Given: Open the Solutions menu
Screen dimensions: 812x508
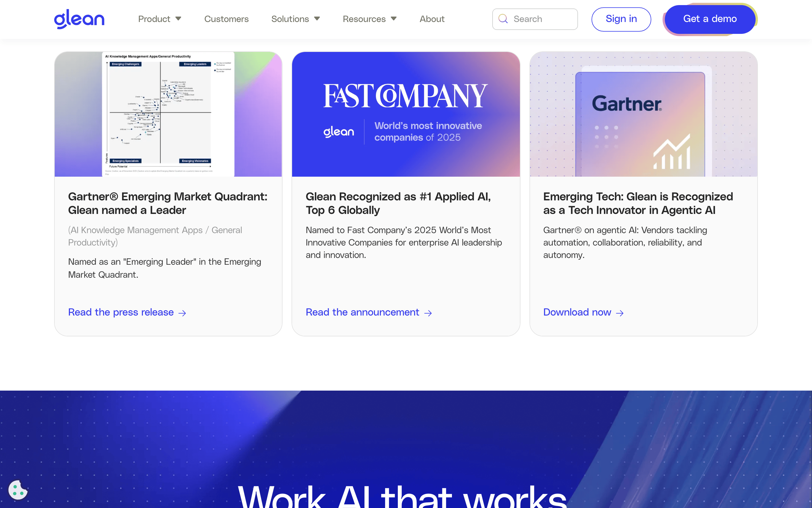Looking at the screenshot, I should click(290, 19).
